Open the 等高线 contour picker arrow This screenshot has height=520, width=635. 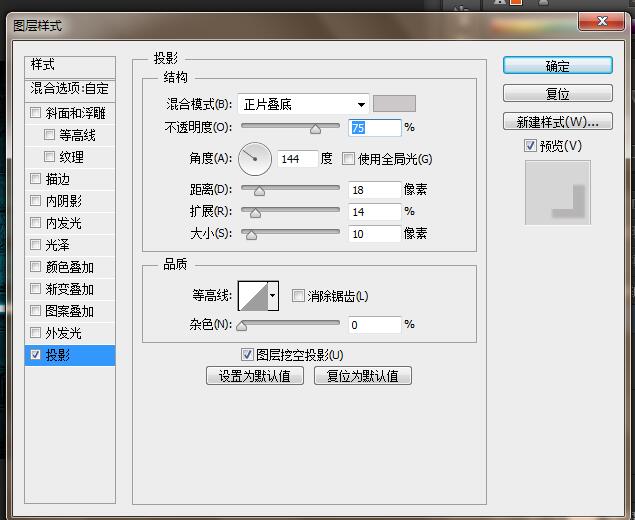point(273,296)
